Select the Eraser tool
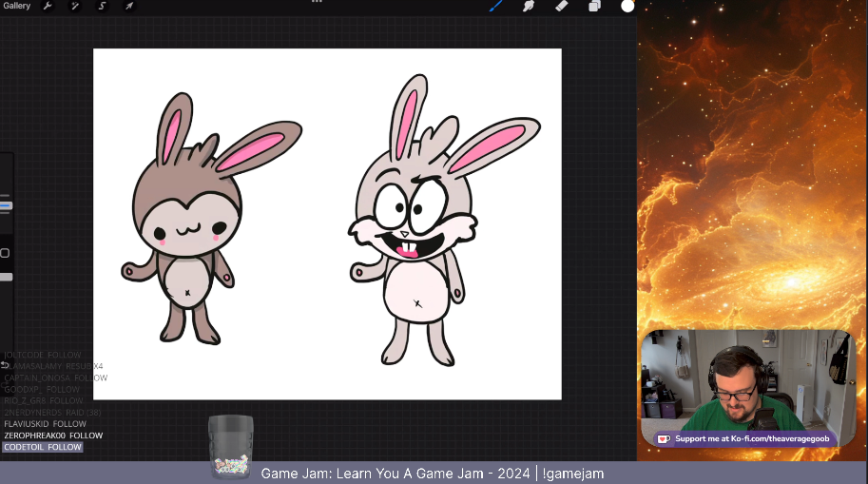 561,6
